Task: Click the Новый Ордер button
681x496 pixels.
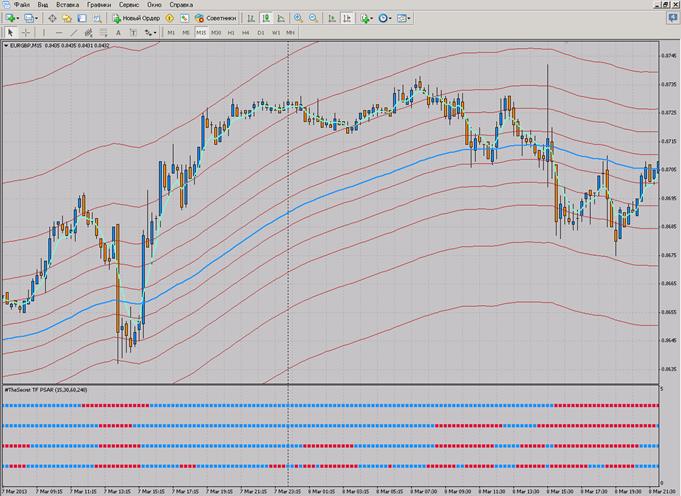Action: coord(136,18)
